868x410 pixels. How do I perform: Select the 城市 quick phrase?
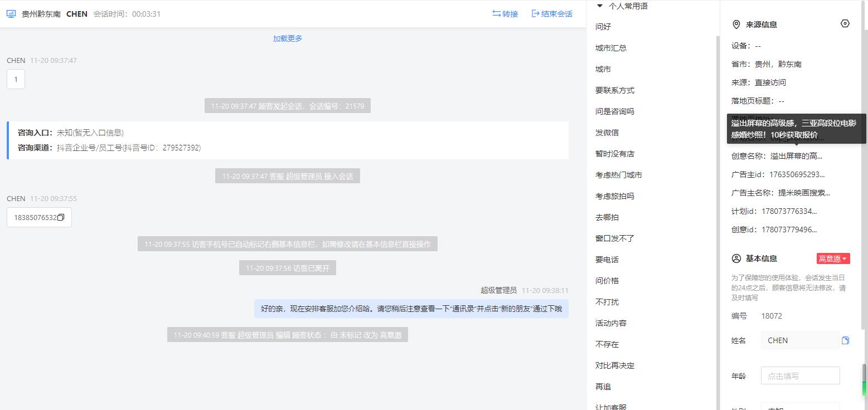(x=603, y=69)
